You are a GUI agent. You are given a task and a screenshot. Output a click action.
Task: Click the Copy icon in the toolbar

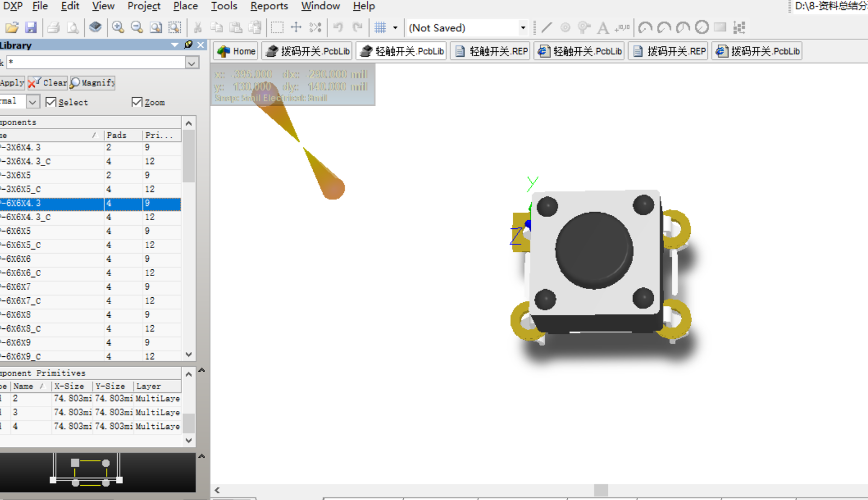pos(216,27)
